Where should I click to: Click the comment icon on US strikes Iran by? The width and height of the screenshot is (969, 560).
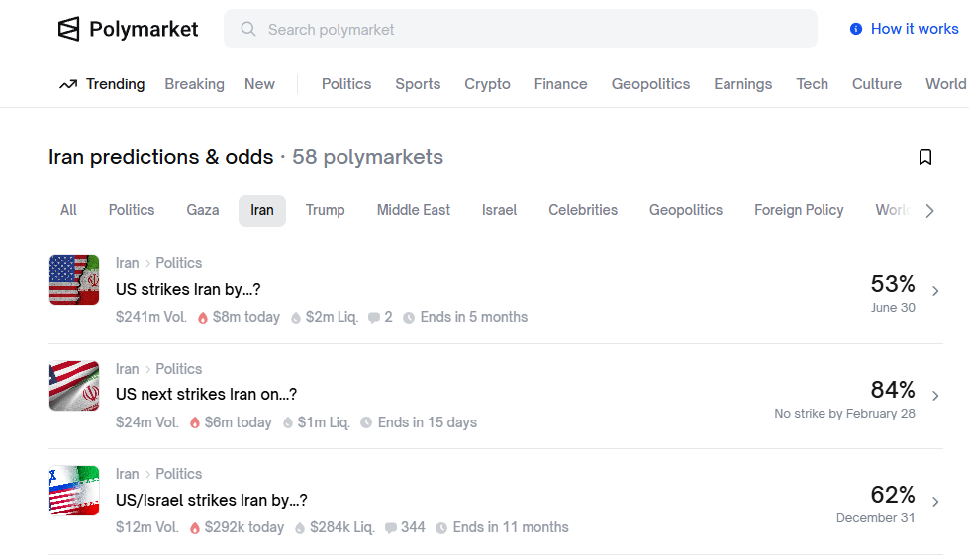click(374, 318)
